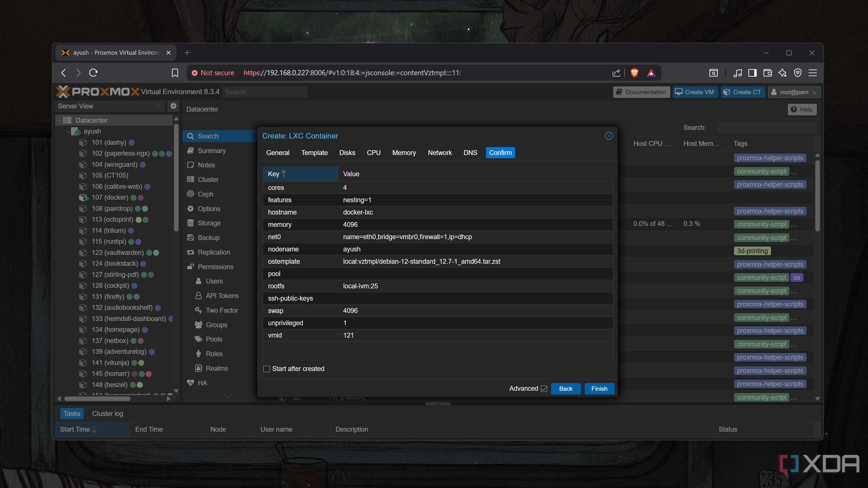The width and height of the screenshot is (868, 488).
Task: Uncheck the Advanced checkbox
Action: [544, 389]
